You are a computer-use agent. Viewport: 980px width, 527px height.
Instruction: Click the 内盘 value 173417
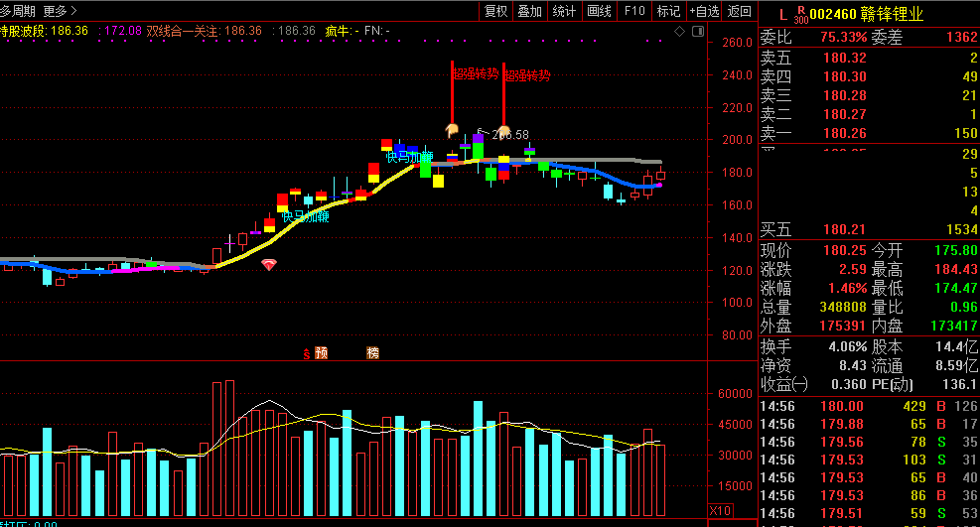pos(954,326)
